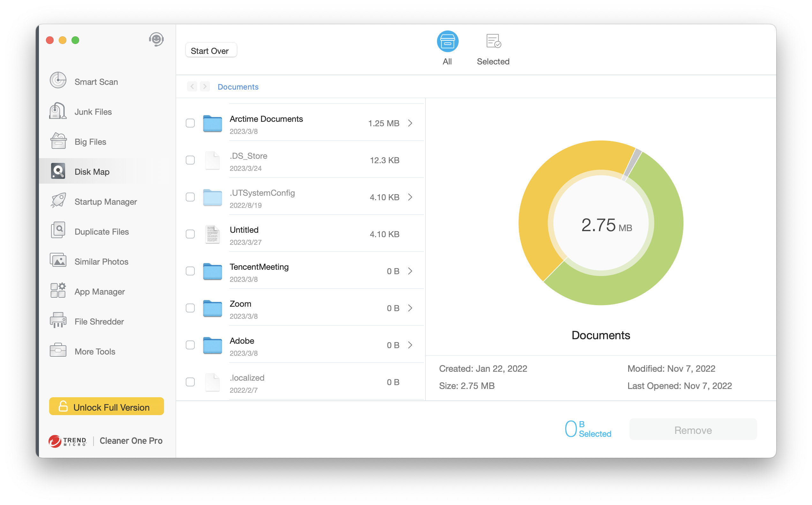Click the support face icon
Image resolution: width=812 pixels, height=505 pixels.
click(156, 40)
